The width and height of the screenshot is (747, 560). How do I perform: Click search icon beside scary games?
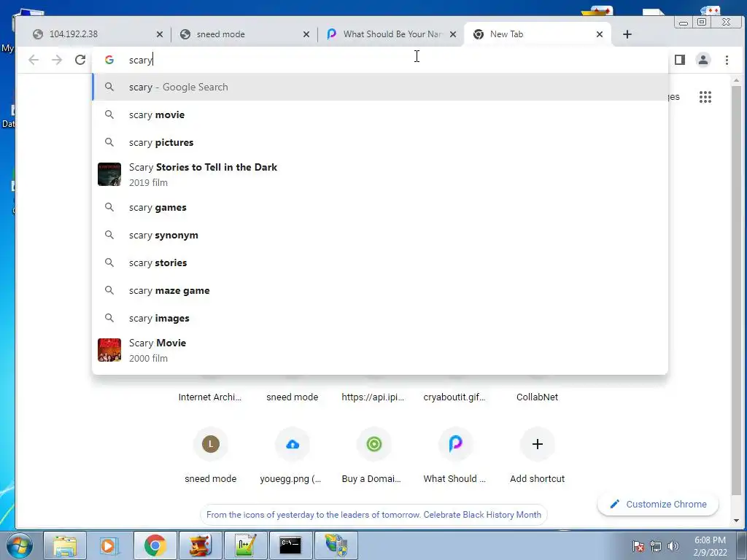pyautogui.click(x=109, y=208)
